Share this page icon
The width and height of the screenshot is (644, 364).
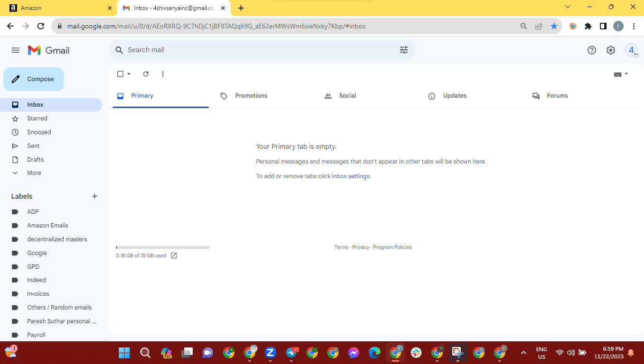tap(539, 26)
